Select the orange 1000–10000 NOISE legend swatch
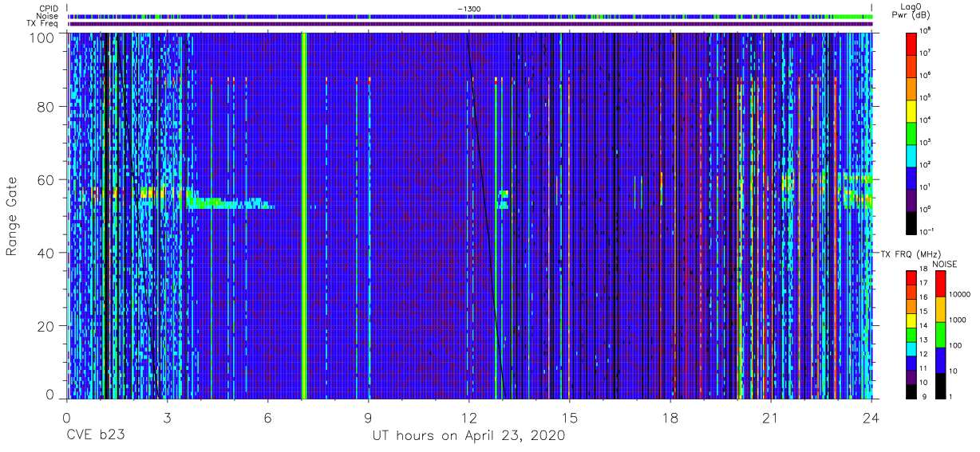This screenshot has width=980, height=452. tap(940, 309)
